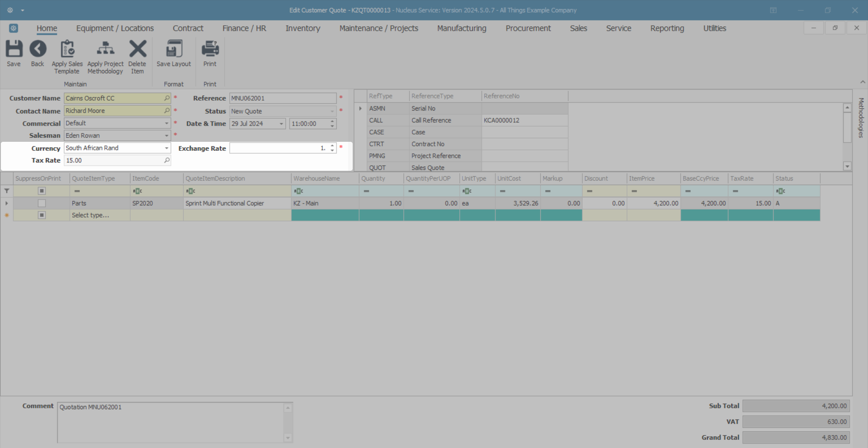Image resolution: width=868 pixels, height=448 pixels.
Task: Print the customer quote
Action: 210,49
